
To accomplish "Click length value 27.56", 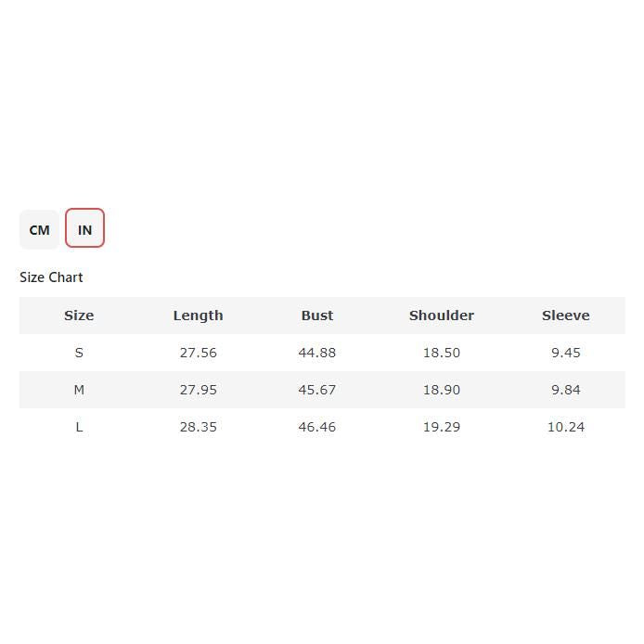I will (x=198, y=353).
